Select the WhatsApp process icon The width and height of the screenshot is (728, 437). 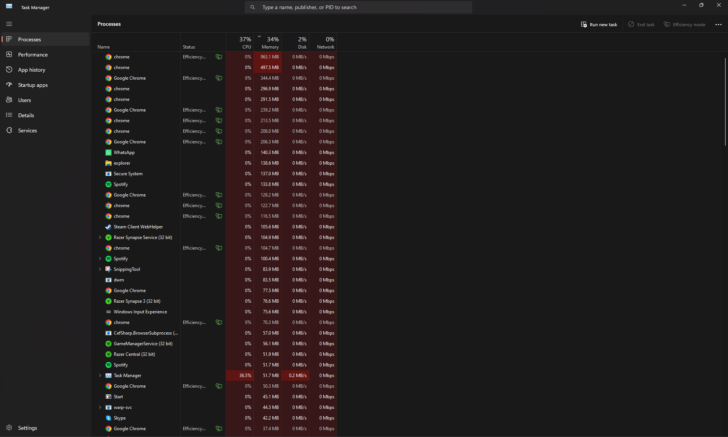point(108,152)
